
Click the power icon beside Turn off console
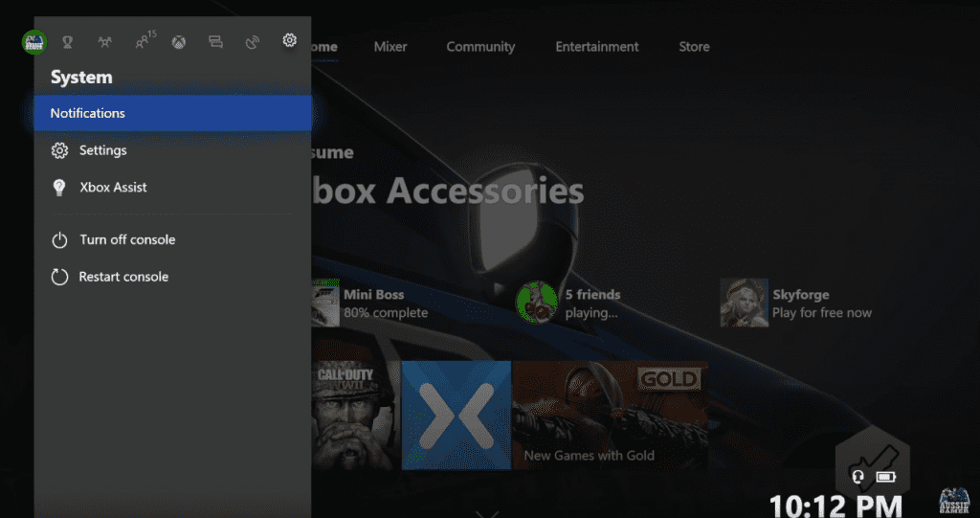(x=59, y=240)
